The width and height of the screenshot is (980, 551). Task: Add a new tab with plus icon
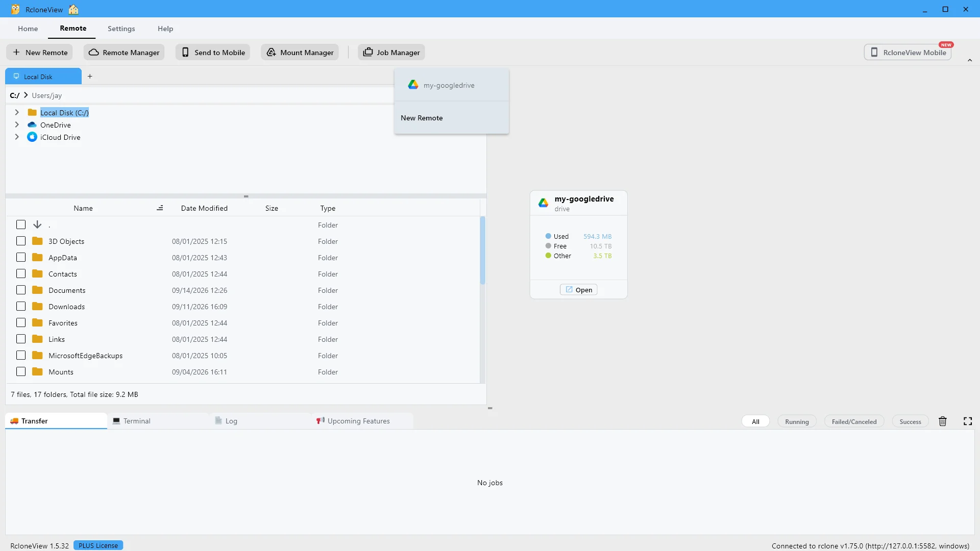click(x=90, y=77)
